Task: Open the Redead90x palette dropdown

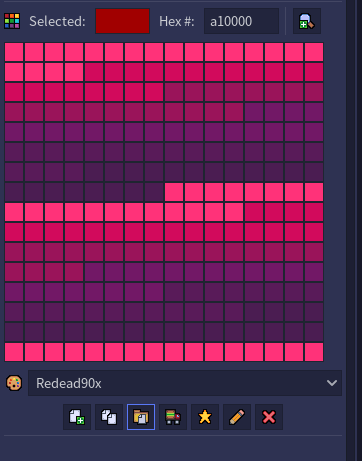Action: point(185,383)
